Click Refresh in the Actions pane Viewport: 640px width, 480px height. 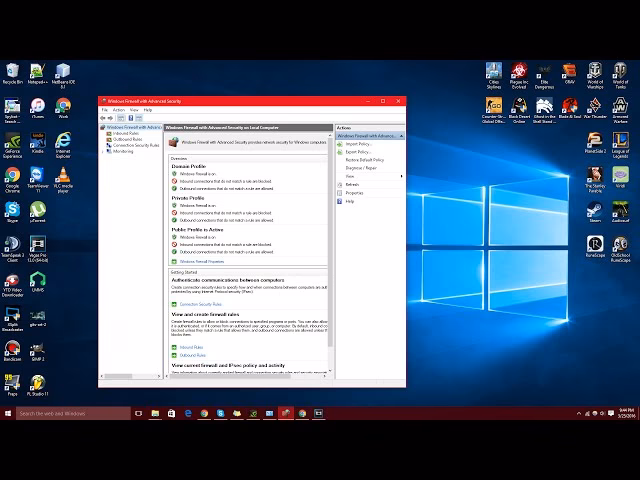click(352, 184)
